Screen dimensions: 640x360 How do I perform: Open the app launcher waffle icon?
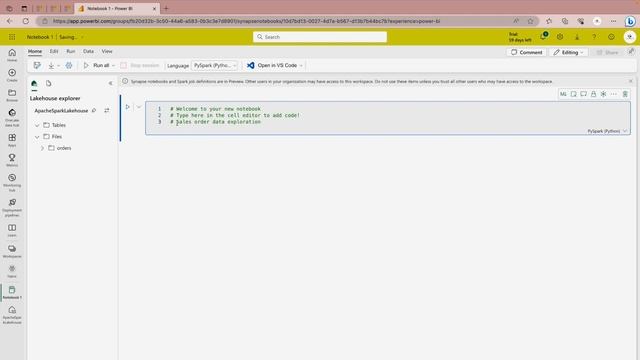click(12, 37)
